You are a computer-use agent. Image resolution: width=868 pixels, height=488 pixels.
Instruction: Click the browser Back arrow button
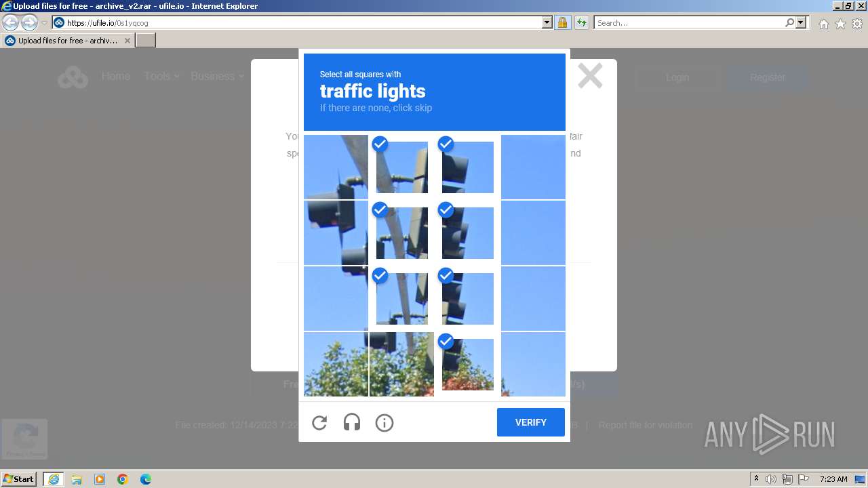click(x=11, y=23)
